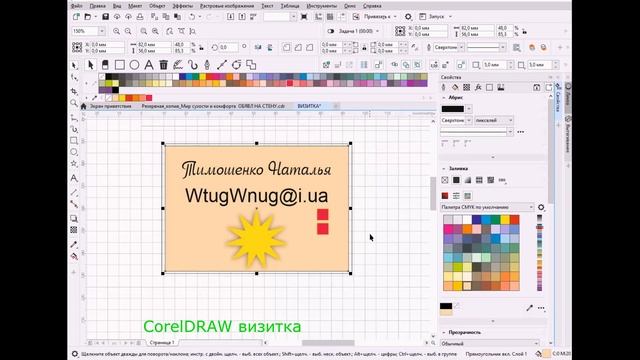640x360 pixels.
Task: Click the full-screen preview icon
Action: coord(304,17)
